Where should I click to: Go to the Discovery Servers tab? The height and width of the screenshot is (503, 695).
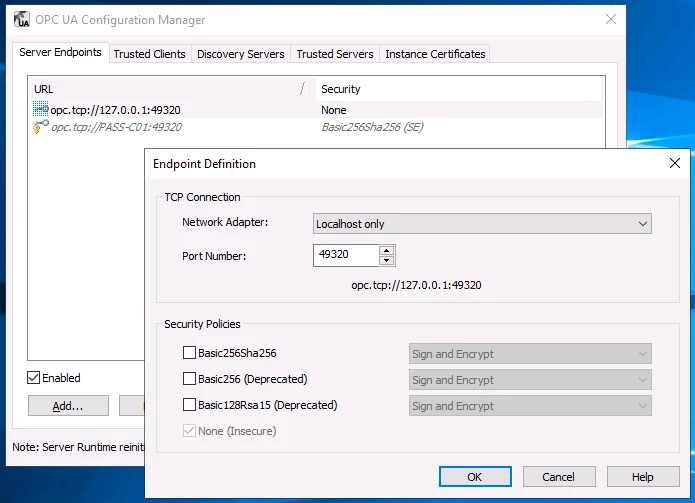(240, 54)
